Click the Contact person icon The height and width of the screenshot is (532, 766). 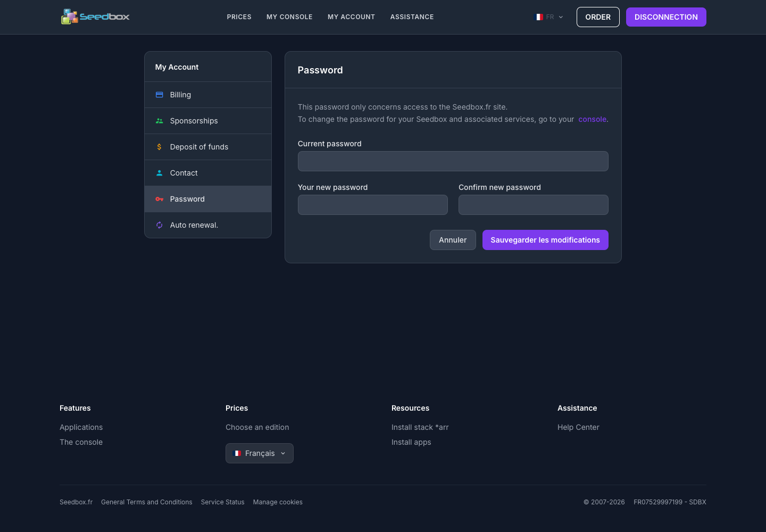[x=159, y=173]
